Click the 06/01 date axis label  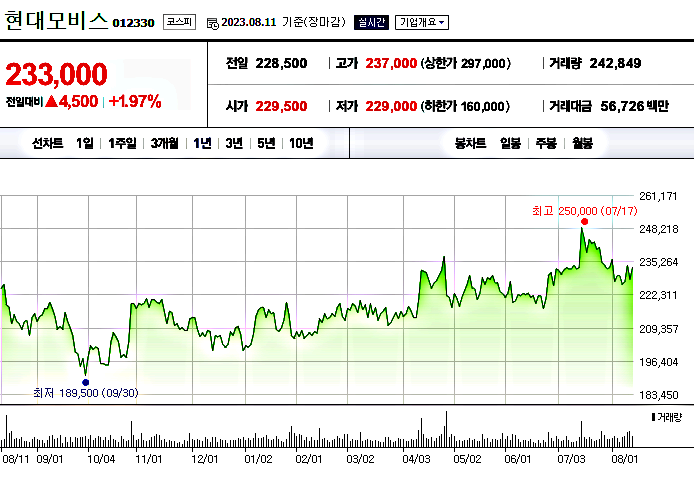[518, 459]
